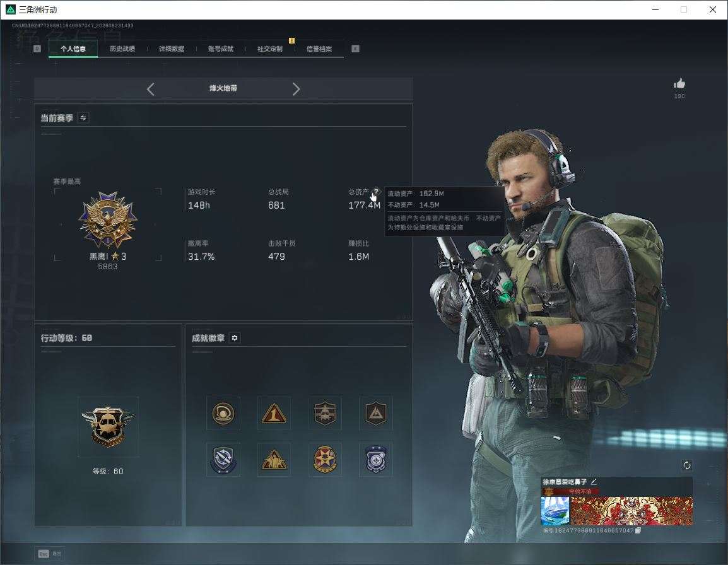This screenshot has width=728, height=565.
Task: Select the helicopter achievement badge in top row
Action: pos(325,413)
